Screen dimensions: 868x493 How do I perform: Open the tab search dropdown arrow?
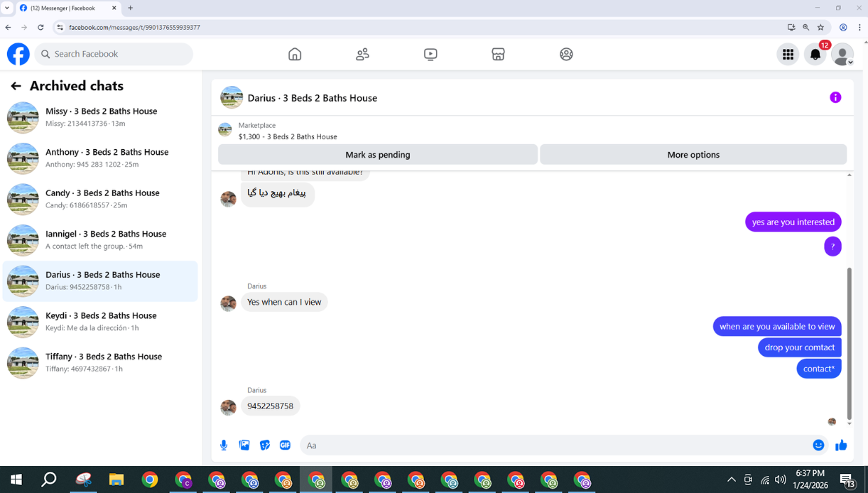[x=7, y=8]
